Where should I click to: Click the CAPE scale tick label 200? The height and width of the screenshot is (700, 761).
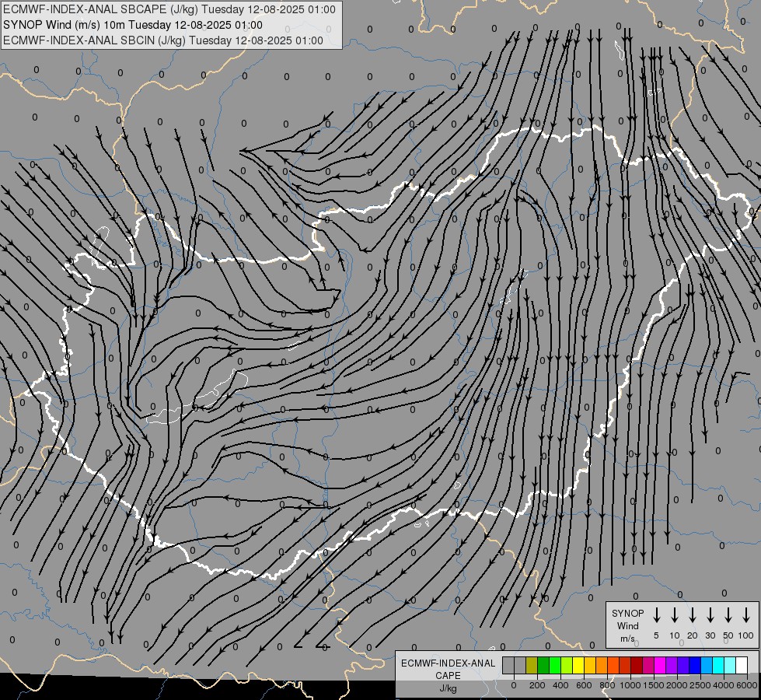537,685
